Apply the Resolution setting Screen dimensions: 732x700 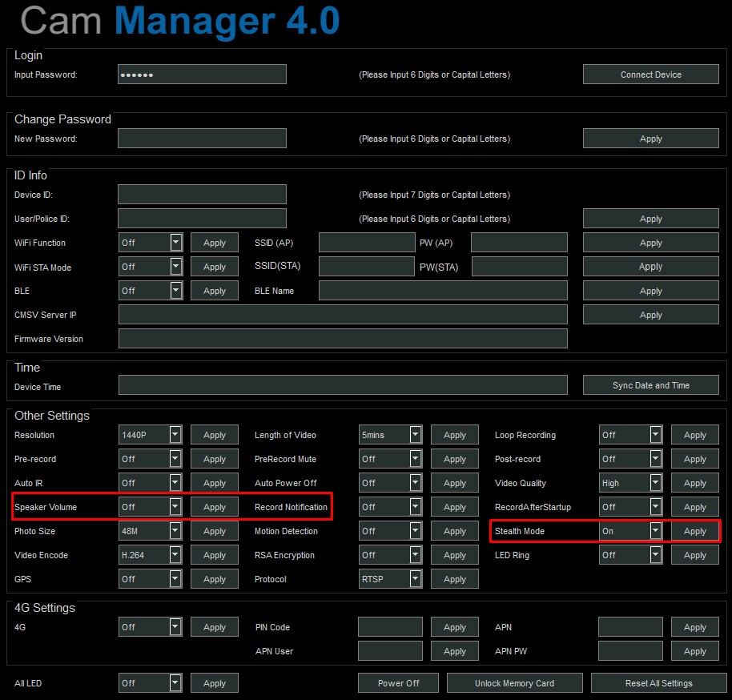[x=215, y=435]
